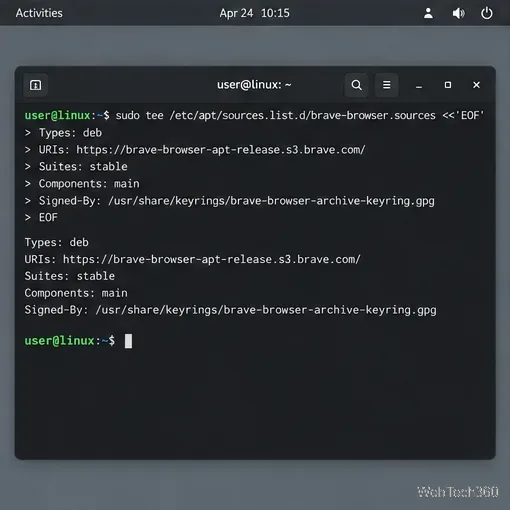The image size is (510, 510).
Task: Click the heredoc line starting '> URIs: https://brave-browser'
Action: point(195,150)
